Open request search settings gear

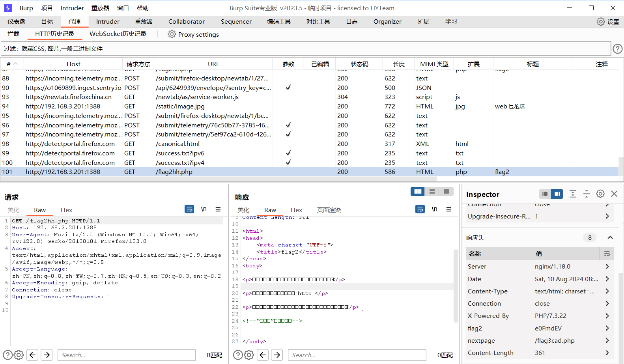(19, 355)
